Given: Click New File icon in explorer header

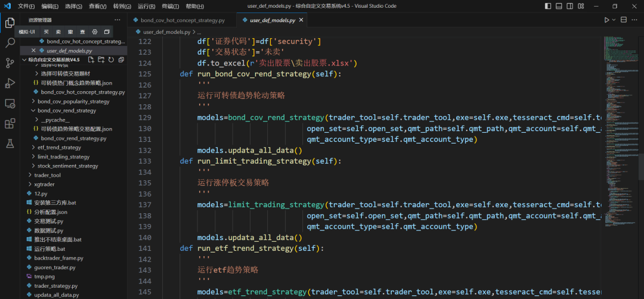Looking at the screenshot, I should pyautogui.click(x=91, y=60).
